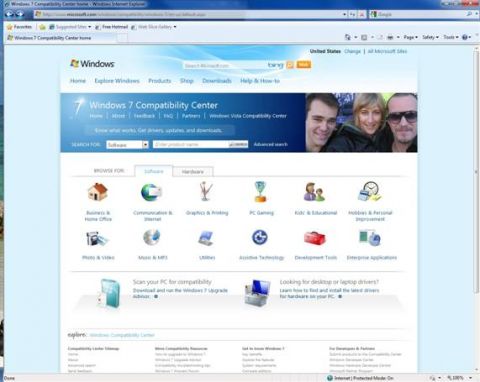The image size is (480, 382).
Task: Click the Add to Favorites bar icon
Action: (42, 27)
